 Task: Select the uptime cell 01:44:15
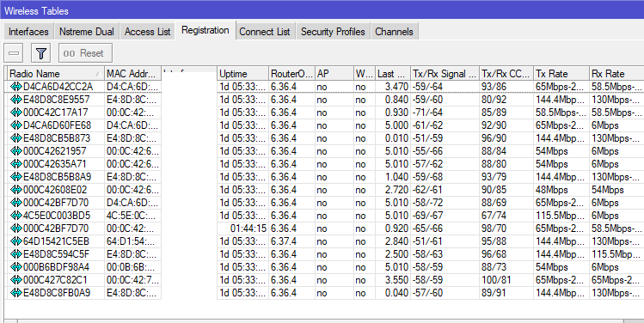(x=248, y=229)
